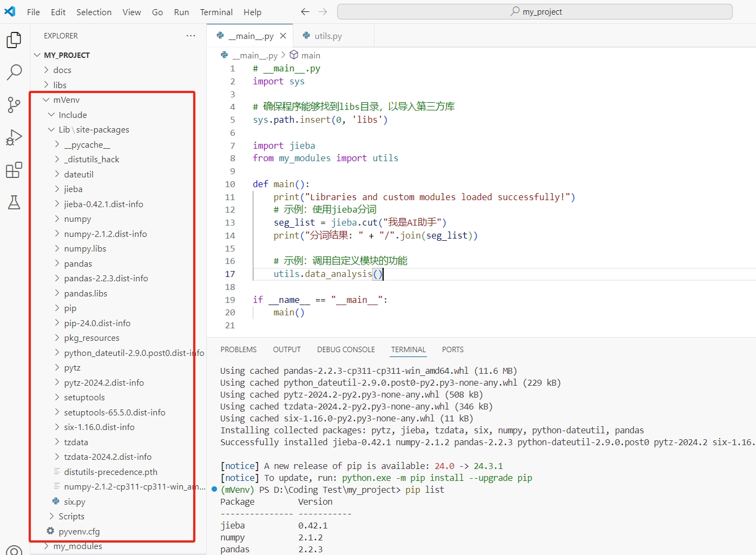Expand the tzdata folder
Image resolution: width=756 pixels, height=555 pixels.
(x=118, y=442)
